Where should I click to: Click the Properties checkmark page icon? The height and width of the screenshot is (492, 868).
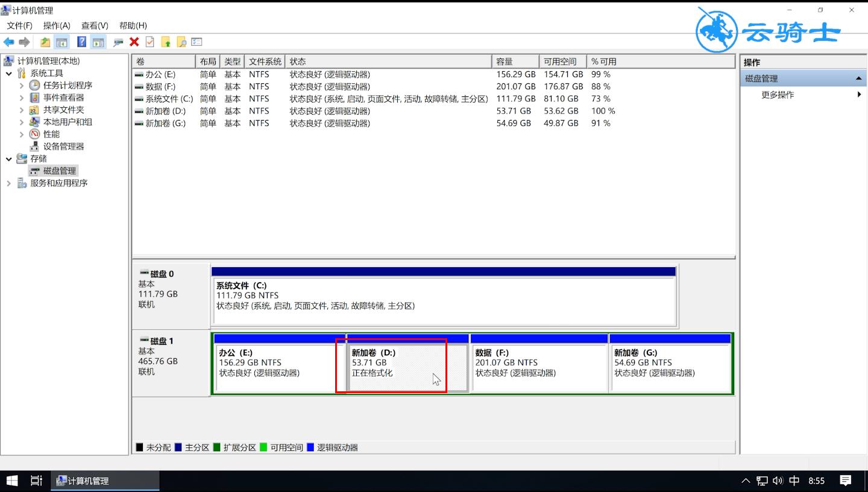point(149,42)
